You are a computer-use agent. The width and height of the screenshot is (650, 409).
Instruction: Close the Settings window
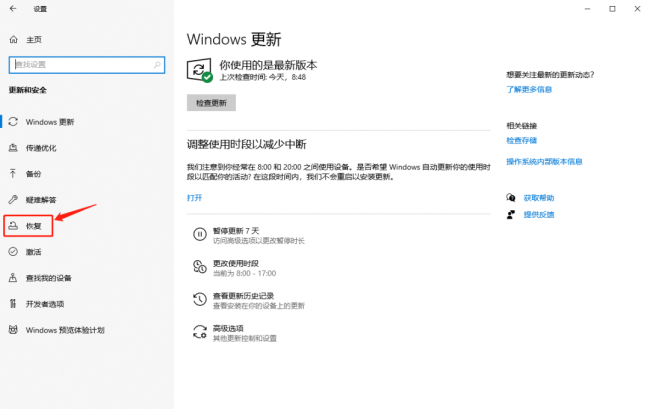click(x=637, y=9)
